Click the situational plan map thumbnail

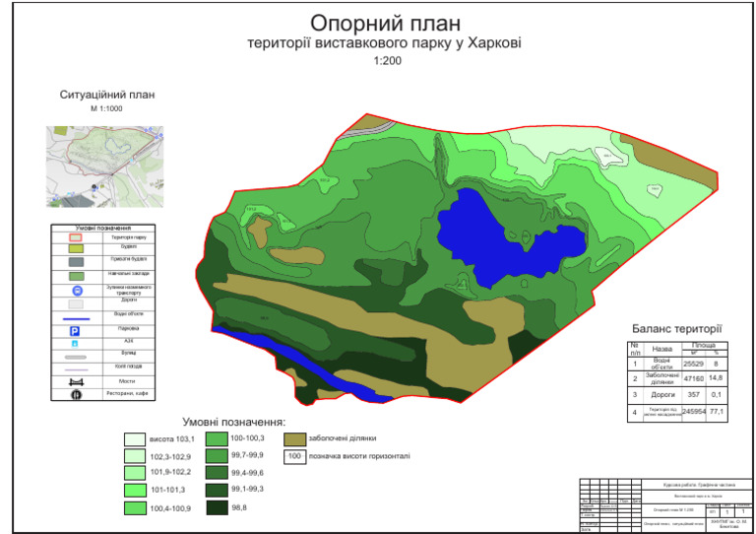(104, 167)
